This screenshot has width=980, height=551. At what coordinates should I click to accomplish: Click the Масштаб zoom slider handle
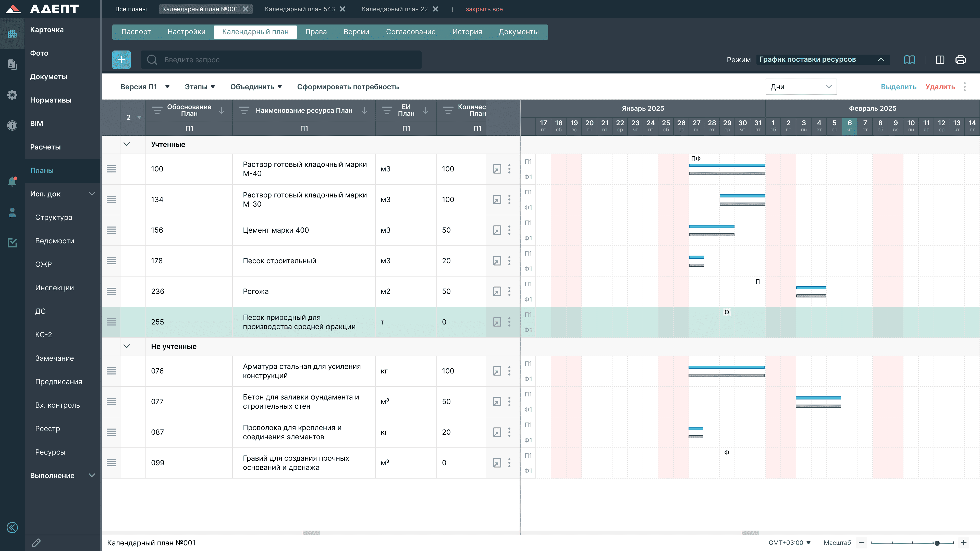click(937, 543)
